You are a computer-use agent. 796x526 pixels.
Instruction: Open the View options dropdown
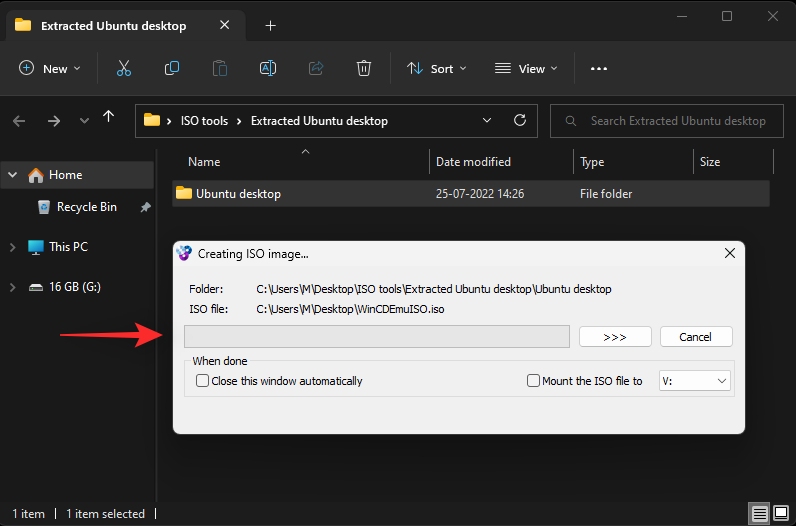(526, 69)
